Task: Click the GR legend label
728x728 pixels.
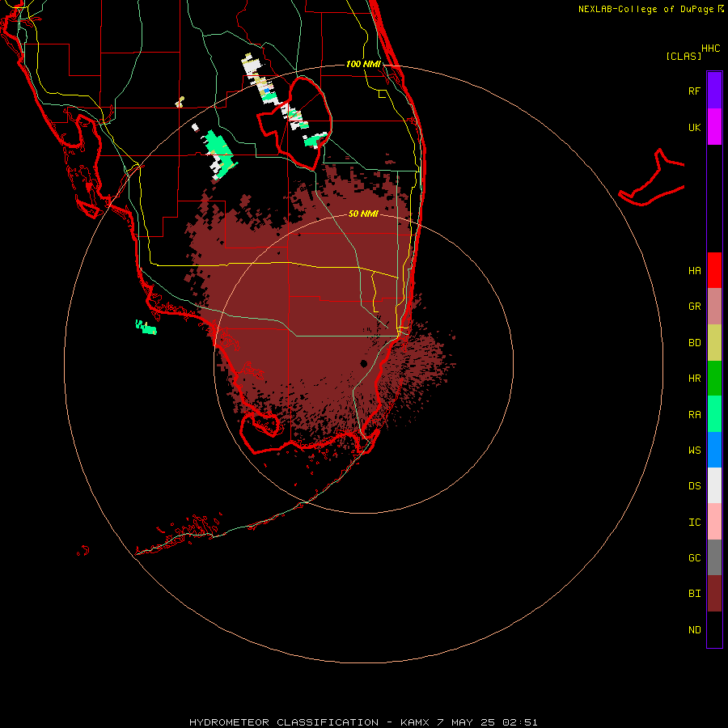Action: [x=694, y=307]
